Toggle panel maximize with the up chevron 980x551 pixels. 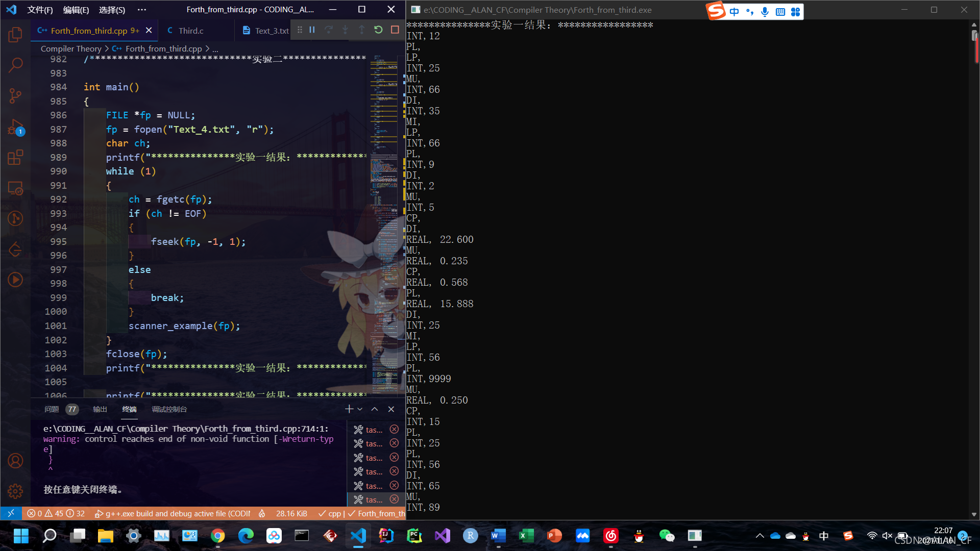point(375,409)
